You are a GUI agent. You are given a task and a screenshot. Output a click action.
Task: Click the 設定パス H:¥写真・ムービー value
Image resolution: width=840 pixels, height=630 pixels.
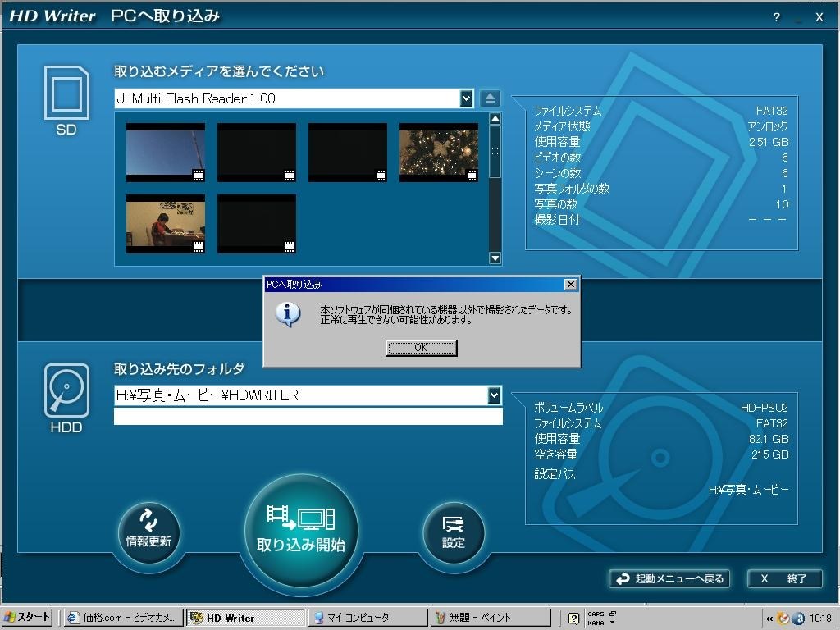(x=748, y=490)
